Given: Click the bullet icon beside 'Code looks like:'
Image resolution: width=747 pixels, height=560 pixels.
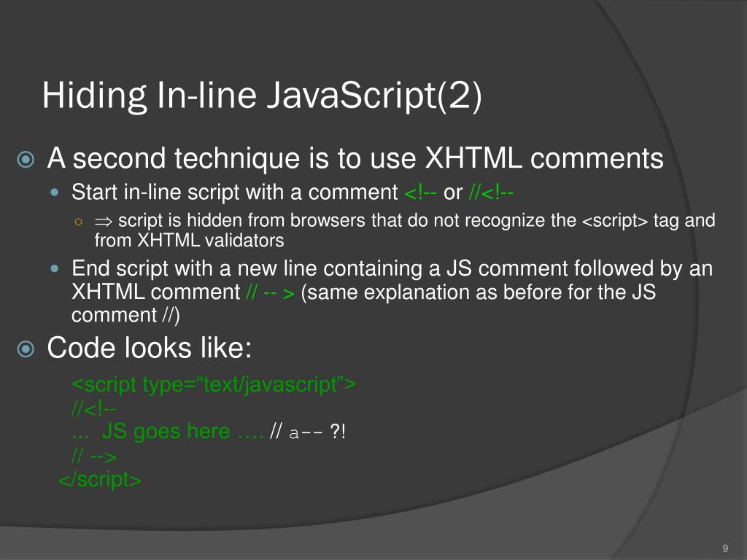Looking at the screenshot, I should (x=26, y=349).
